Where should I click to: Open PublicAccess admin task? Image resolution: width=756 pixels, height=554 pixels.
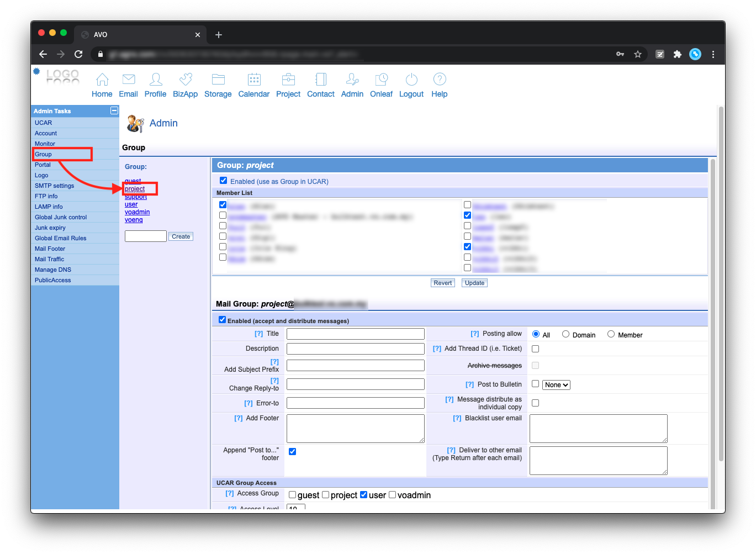(52, 280)
